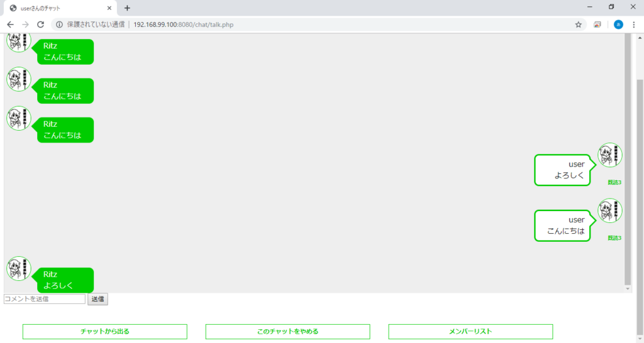The width and height of the screenshot is (644, 343).
Task: Click the チャットから出る button
Action: point(105,332)
